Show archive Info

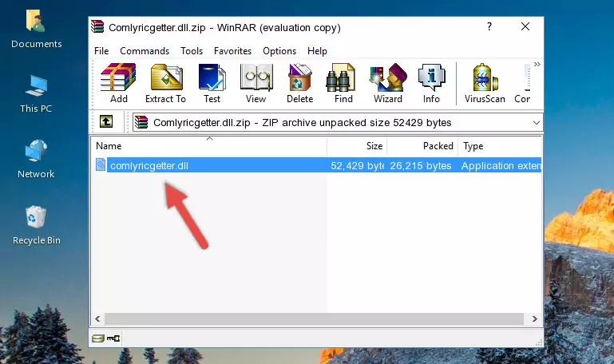click(431, 83)
